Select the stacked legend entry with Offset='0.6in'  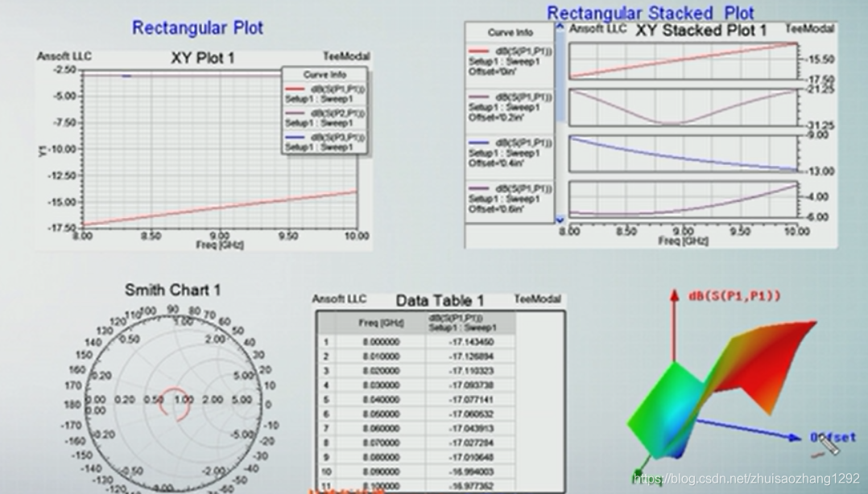tap(509, 200)
